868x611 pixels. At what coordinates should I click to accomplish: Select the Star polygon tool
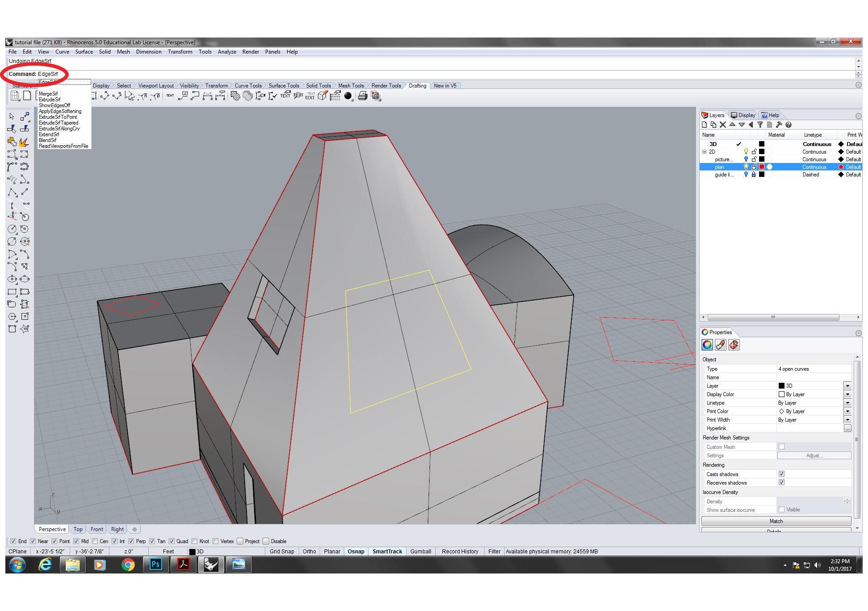tap(25, 329)
